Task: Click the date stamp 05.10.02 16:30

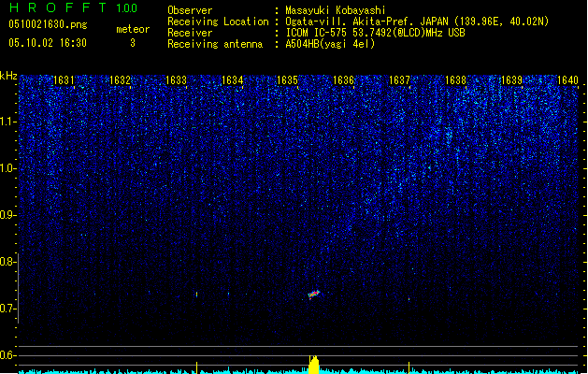Action: [48, 43]
